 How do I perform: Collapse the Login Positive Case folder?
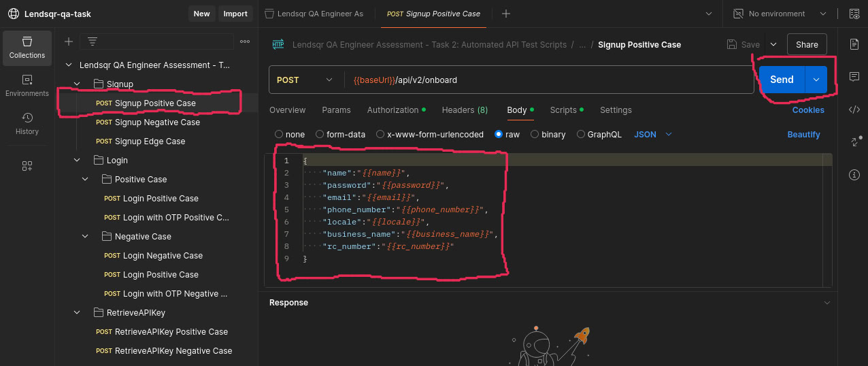point(85,180)
